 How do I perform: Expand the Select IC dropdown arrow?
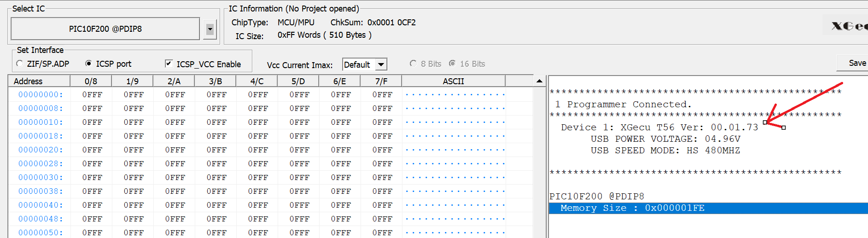[210, 29]
